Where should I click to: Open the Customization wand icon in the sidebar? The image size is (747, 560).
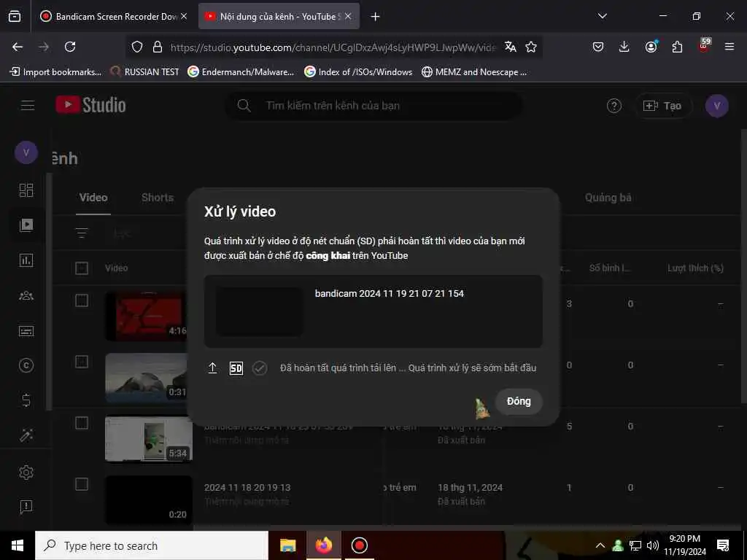click(x=26, y=435)
